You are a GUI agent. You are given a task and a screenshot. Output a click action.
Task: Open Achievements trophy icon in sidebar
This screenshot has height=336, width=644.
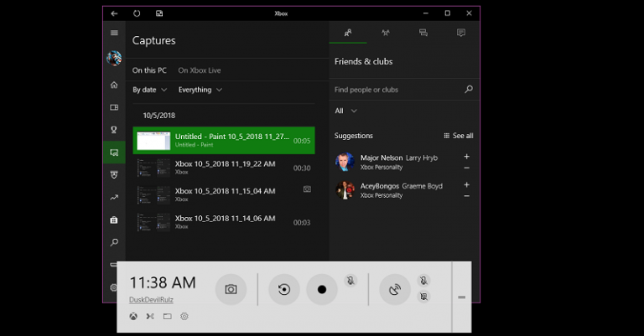(114, 130)
